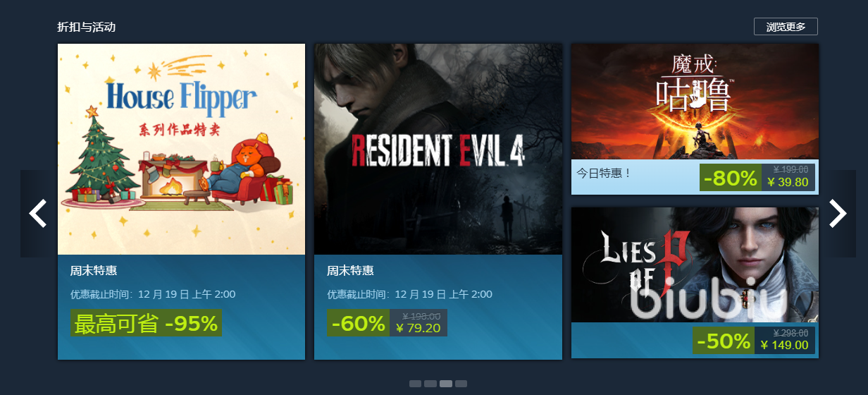The image size is (868, 395).
Task: Click the 今日特惠！ label
Action: [x=604, y=172]
